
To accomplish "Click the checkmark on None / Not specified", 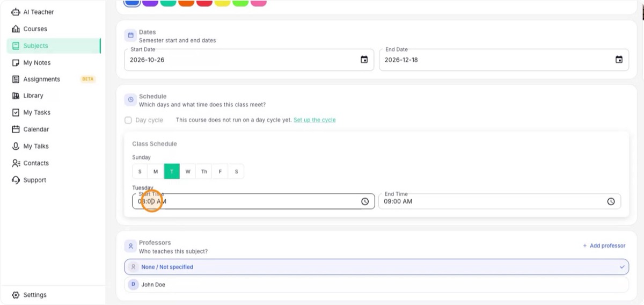I will point(622,267).
